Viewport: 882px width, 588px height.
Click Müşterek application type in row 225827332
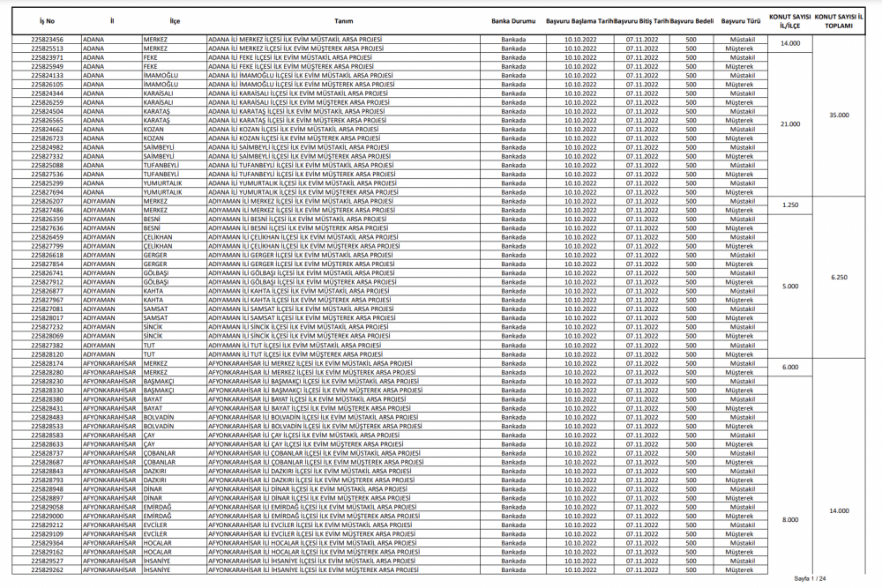[739, 156]
